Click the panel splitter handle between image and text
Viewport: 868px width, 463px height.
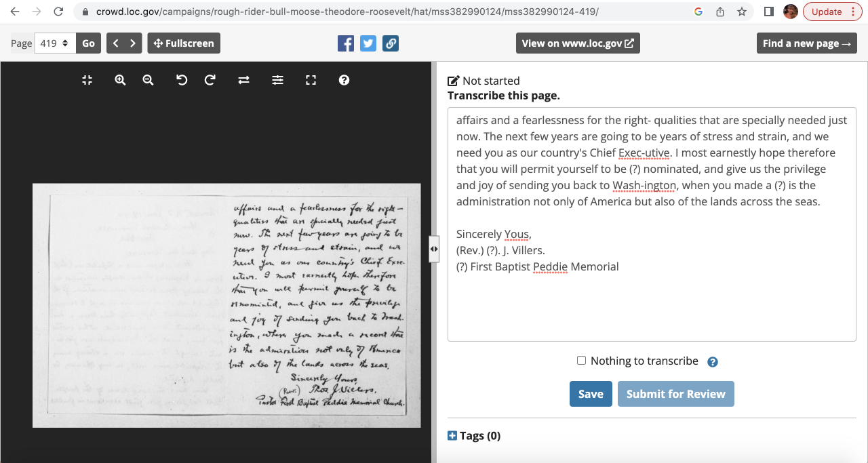(x=434, y=249)
